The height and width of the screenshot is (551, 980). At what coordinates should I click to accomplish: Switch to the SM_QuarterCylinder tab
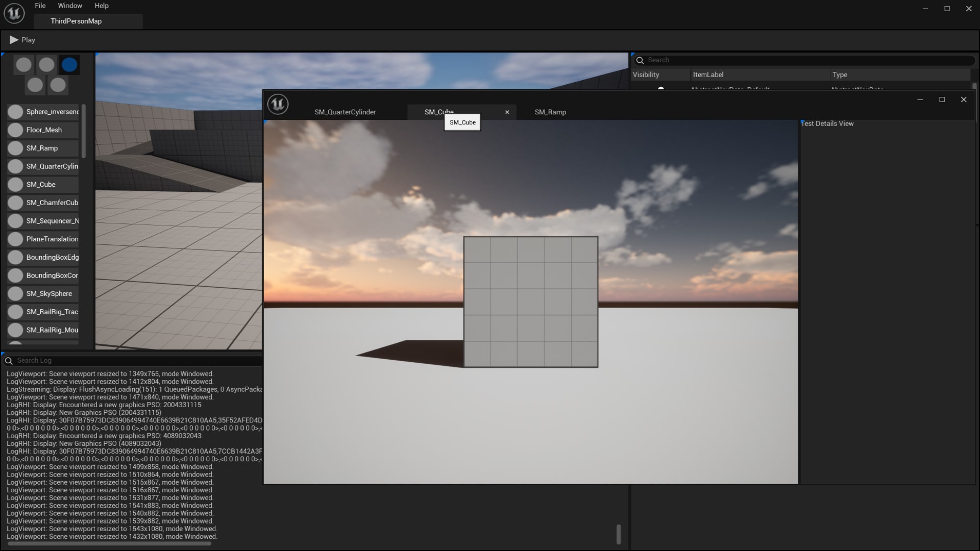(346, 112)
